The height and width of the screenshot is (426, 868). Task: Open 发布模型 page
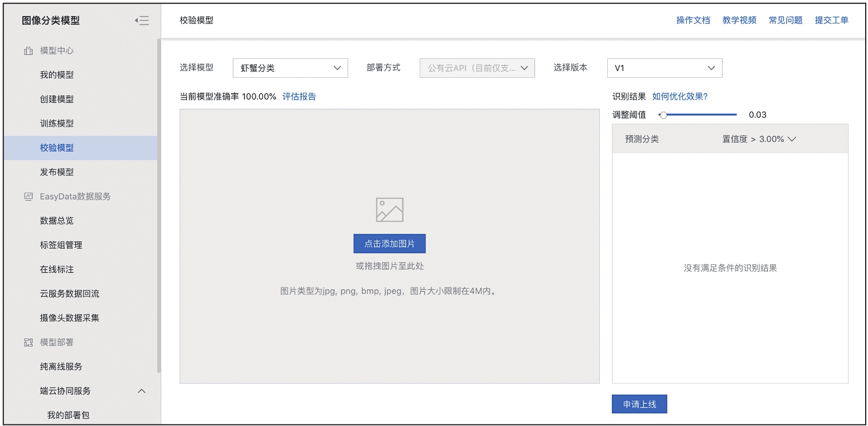tap(57, 172)
